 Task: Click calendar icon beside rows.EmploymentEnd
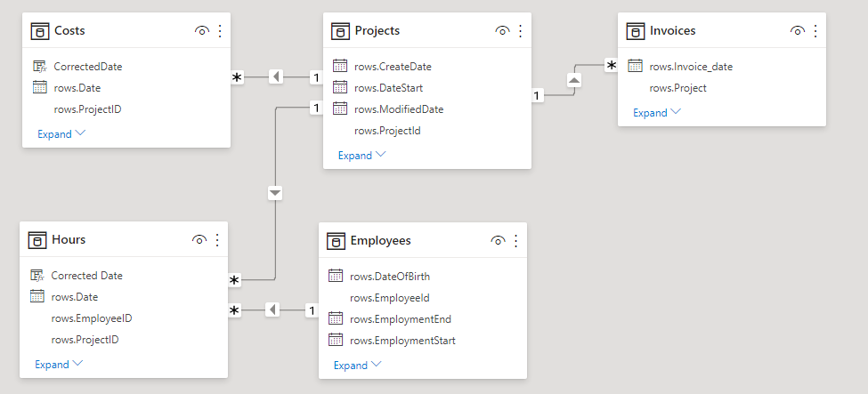click(x=336, y=318)
